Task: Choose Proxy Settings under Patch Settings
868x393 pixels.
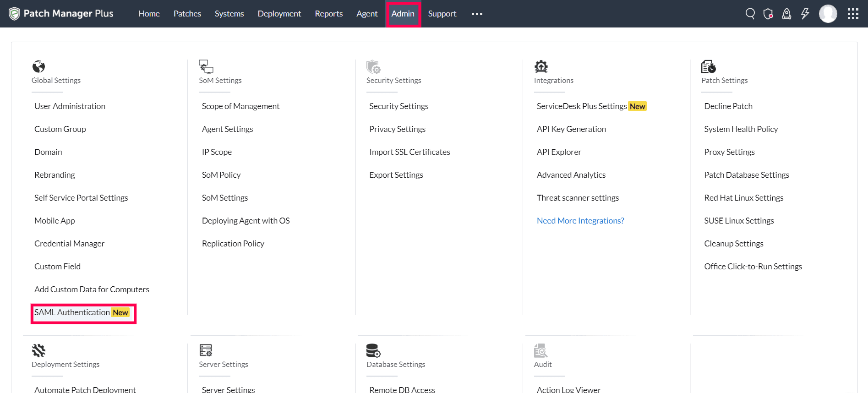Action: point(729,152)
